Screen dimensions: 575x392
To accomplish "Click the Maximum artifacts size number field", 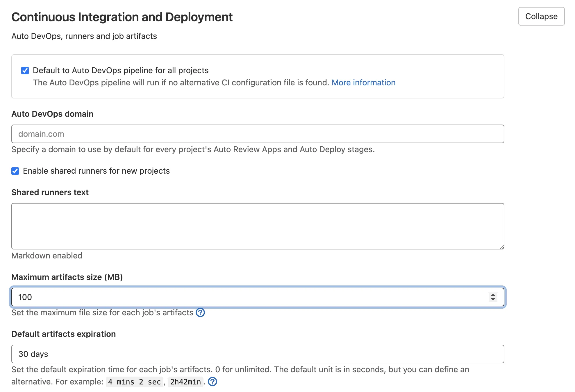I will [250, 297].
